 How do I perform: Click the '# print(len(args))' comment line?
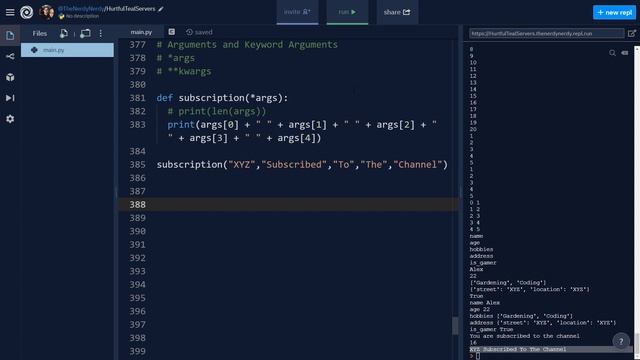[216, 111]
